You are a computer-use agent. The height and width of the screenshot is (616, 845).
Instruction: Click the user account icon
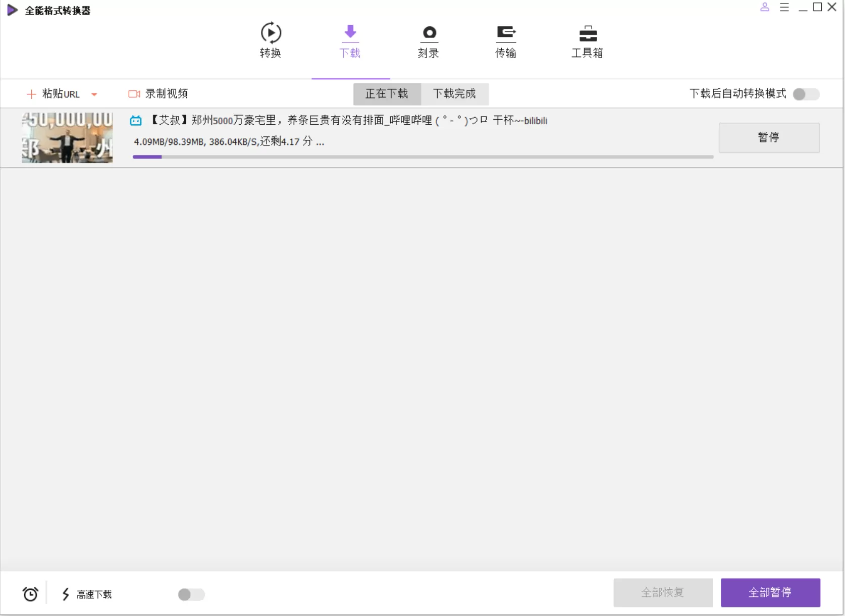[765, 7]
